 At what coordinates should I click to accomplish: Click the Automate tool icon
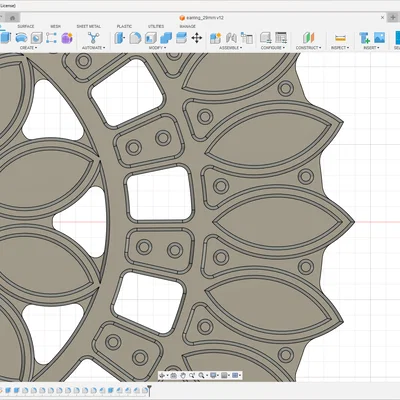[x=93, y=38]
